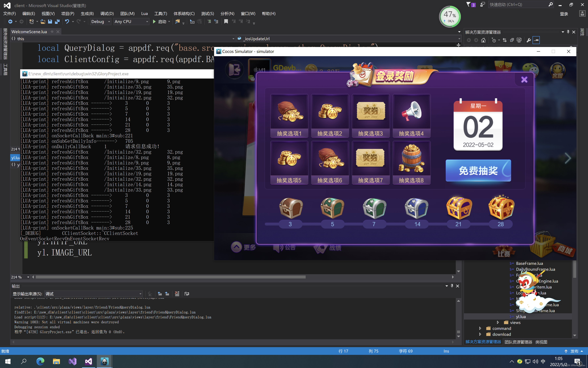Click the green 启动 start button

pyautogui.click(x=159, y=21)
